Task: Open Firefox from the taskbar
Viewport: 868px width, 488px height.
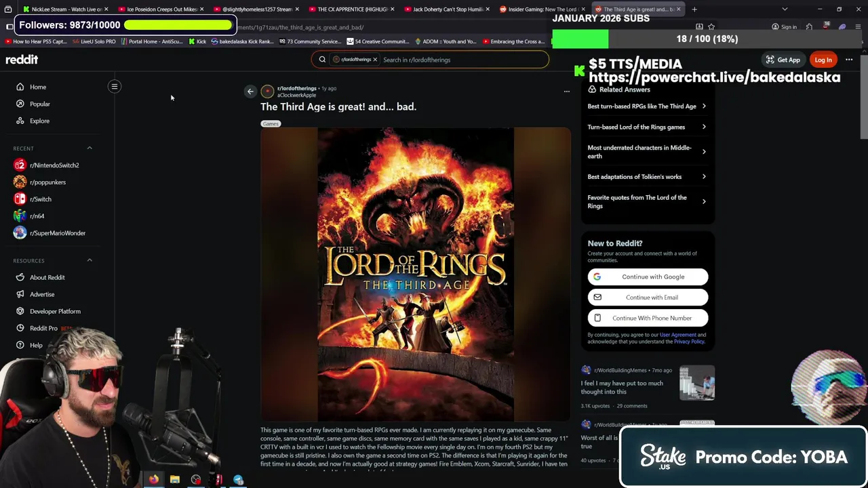Action: click(x=155, y=480)
